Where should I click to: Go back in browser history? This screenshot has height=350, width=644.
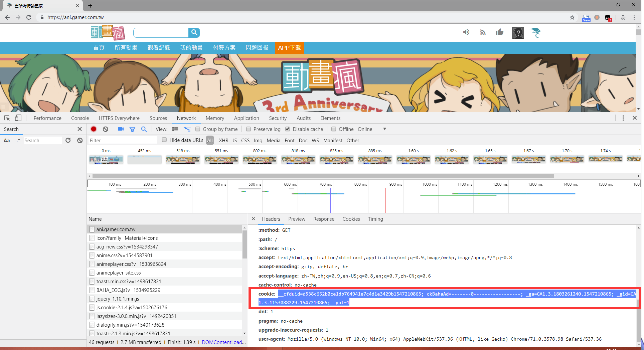point(7,17)
